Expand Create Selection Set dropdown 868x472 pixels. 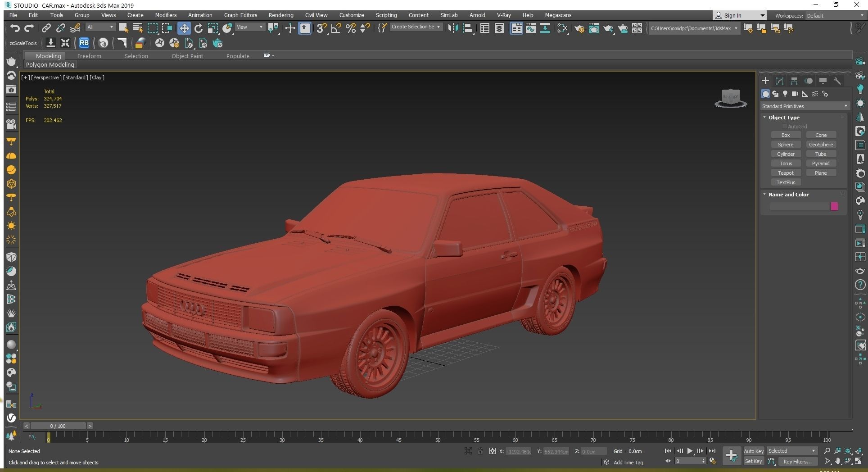pos(416,27)
